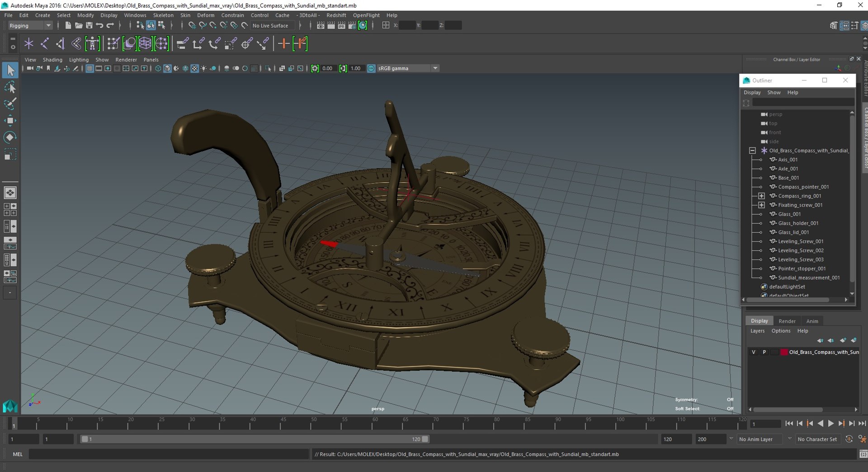Open the Rigging menu set dropdown

pyautogui.click(x=30, y=26)
